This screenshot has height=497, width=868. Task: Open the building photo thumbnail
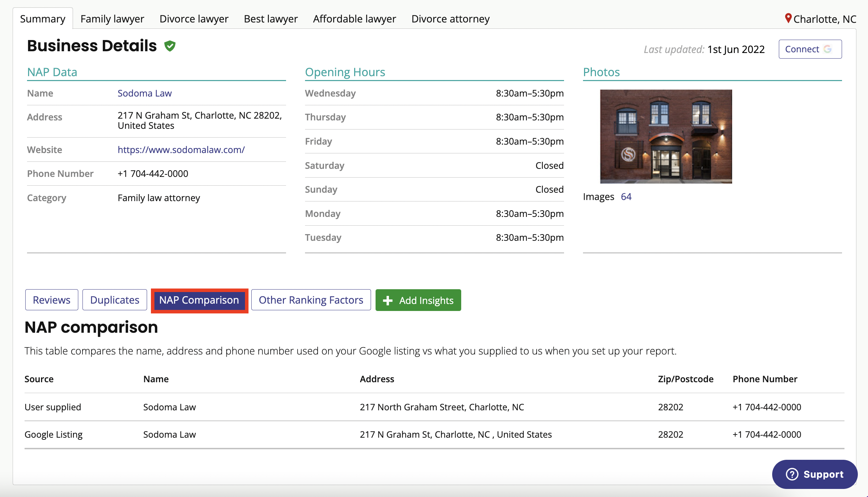coord(666,137)
